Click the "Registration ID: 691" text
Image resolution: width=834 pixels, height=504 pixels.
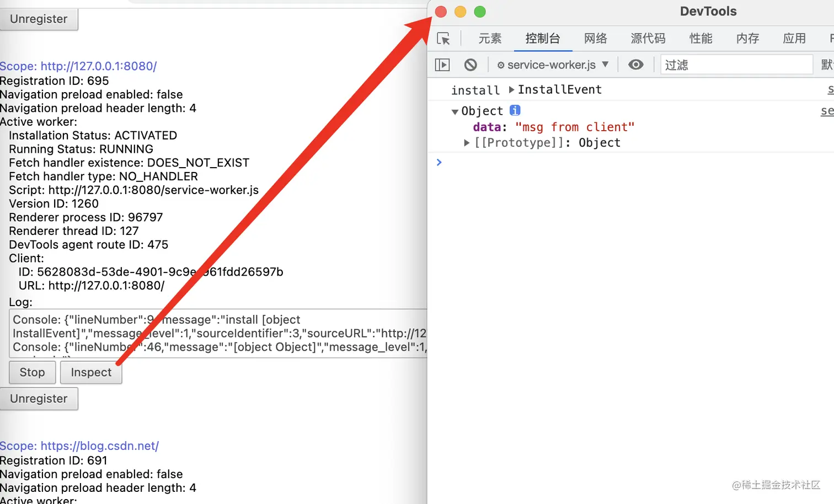(x=54, y=461)
